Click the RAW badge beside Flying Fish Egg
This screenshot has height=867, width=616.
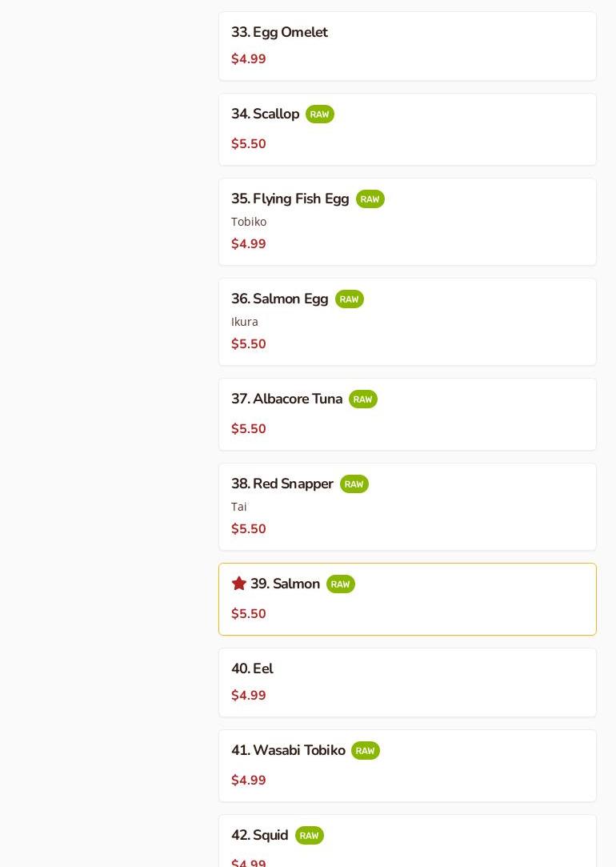(370, 199)
